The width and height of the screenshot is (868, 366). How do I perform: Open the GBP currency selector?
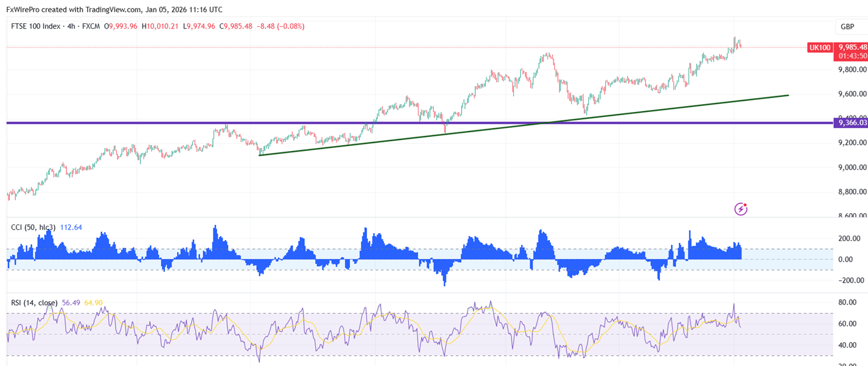(x=847, y=27)
